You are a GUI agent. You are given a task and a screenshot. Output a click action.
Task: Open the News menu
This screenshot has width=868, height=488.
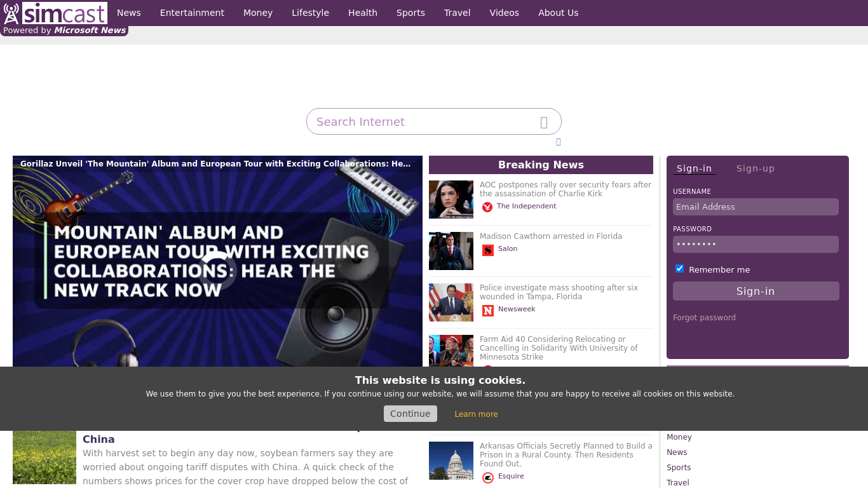(x=129, y=13)
